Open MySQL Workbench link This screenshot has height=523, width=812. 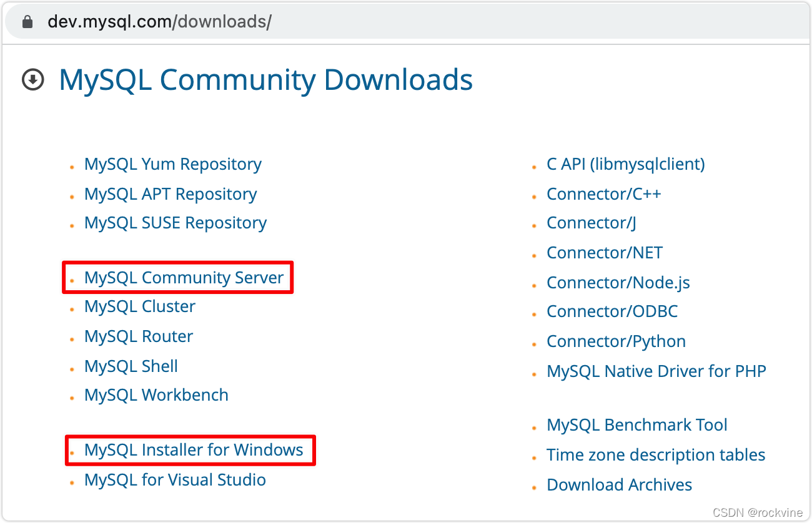coord(156,395)
